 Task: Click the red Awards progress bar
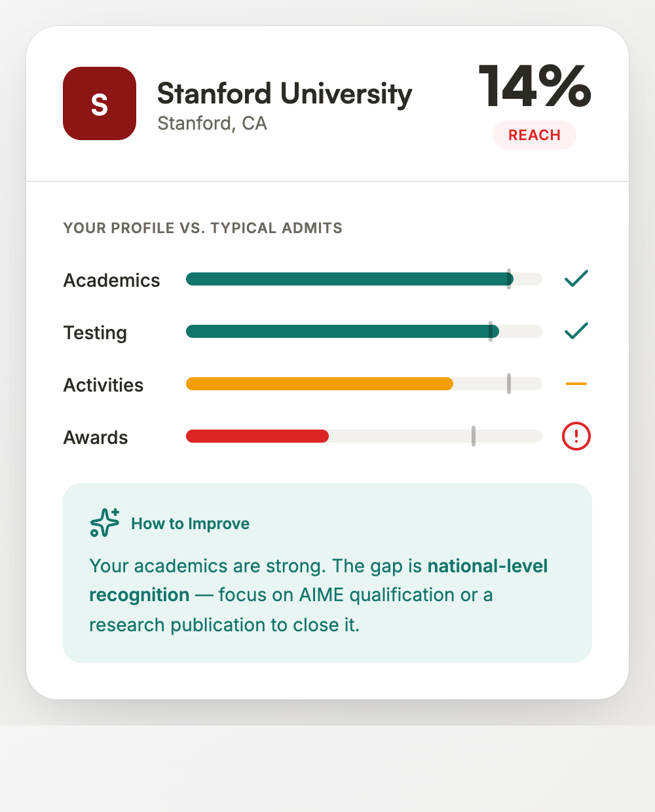257,436
